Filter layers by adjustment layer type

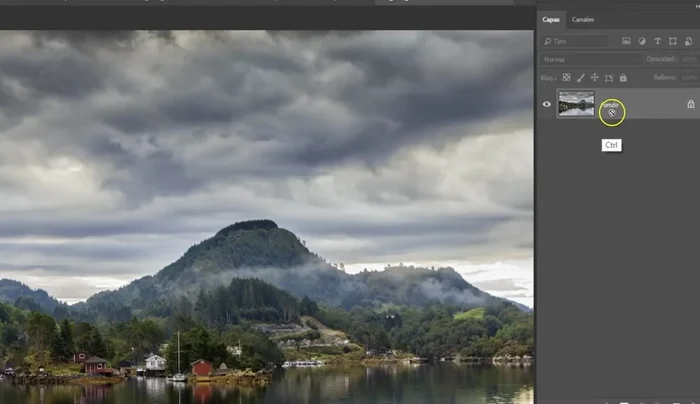642,41
